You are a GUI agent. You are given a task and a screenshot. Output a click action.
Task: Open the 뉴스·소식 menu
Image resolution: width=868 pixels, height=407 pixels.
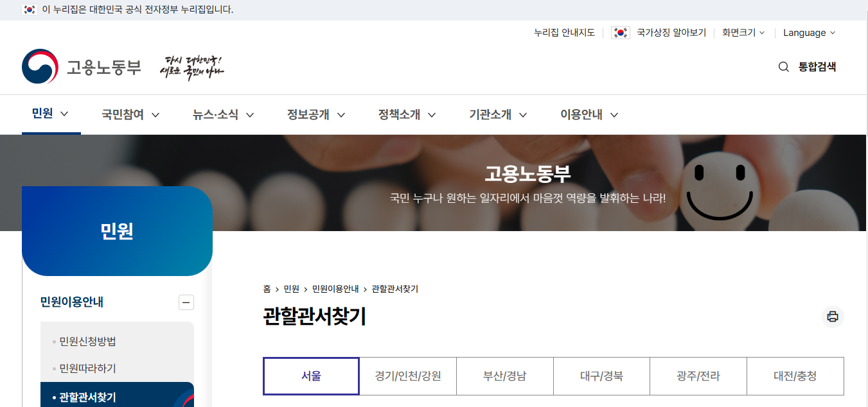click(x=217, y=114)
